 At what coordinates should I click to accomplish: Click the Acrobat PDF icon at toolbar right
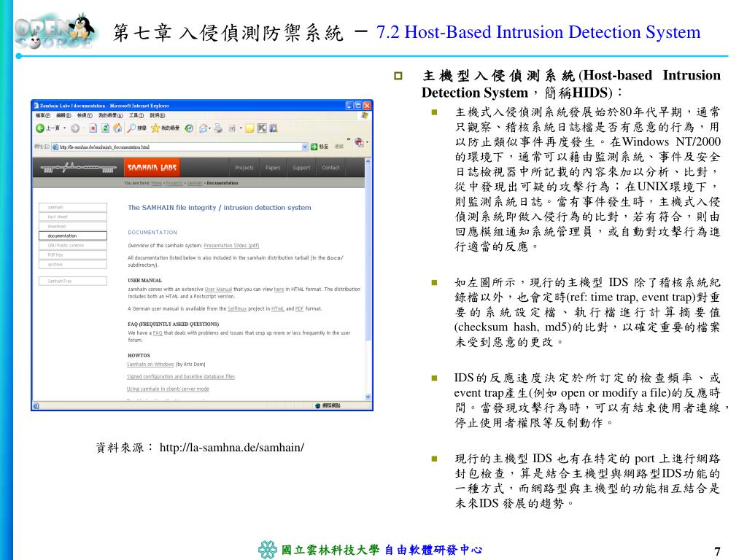click(x=359, y=142)
